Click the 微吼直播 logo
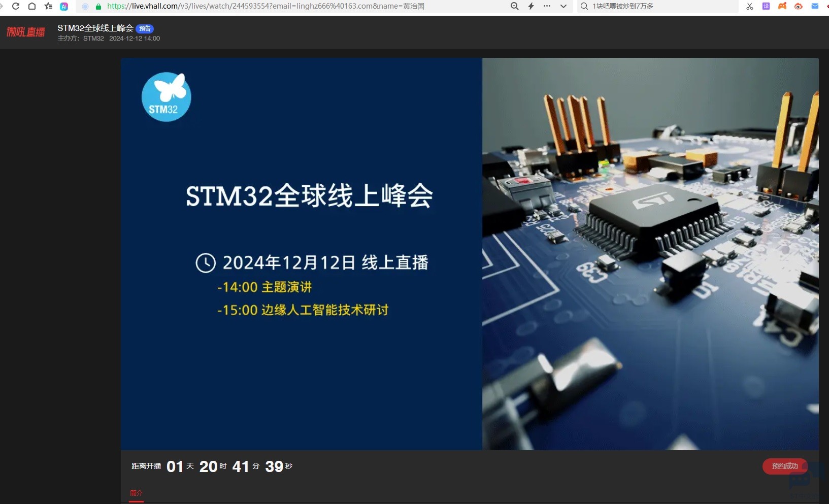 point(26,32)
